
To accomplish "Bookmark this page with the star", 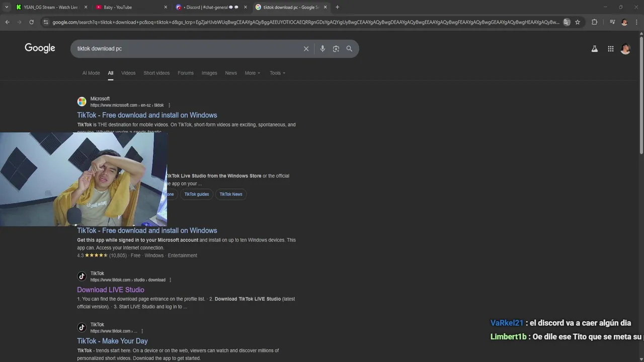I will click(x=578, y=22).
